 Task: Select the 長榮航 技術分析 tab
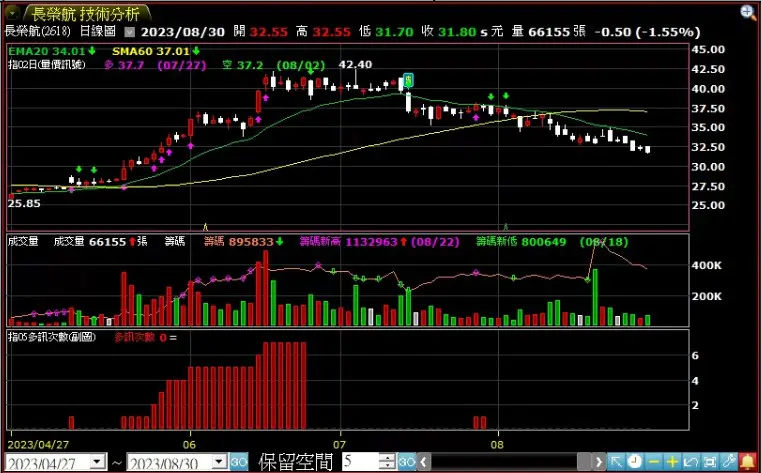click(86, 13)
